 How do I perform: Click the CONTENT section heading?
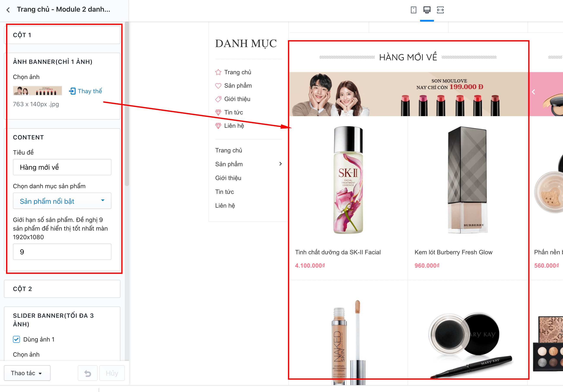28,137
